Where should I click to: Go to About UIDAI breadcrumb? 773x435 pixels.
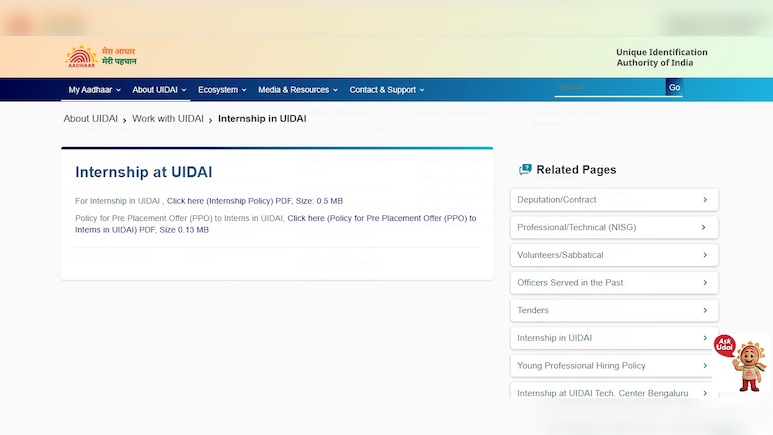coord(91,119)
